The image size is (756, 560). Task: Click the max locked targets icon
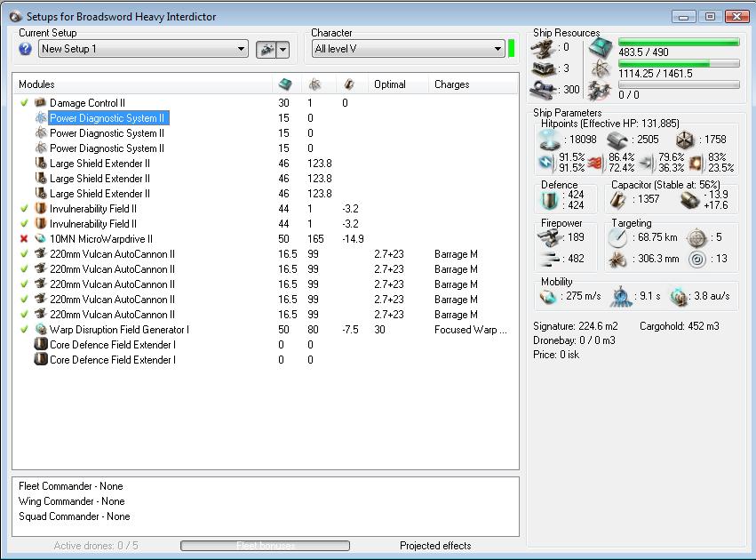coord(696,238)
